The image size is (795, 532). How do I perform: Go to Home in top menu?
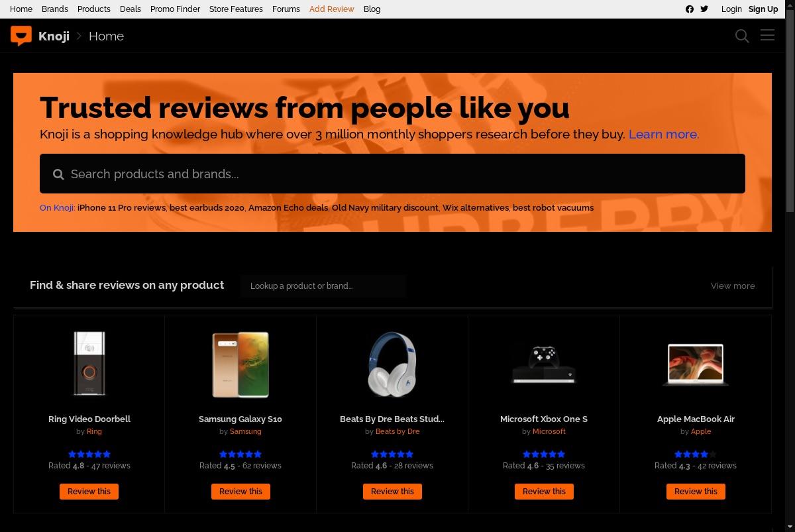(21, 9)
